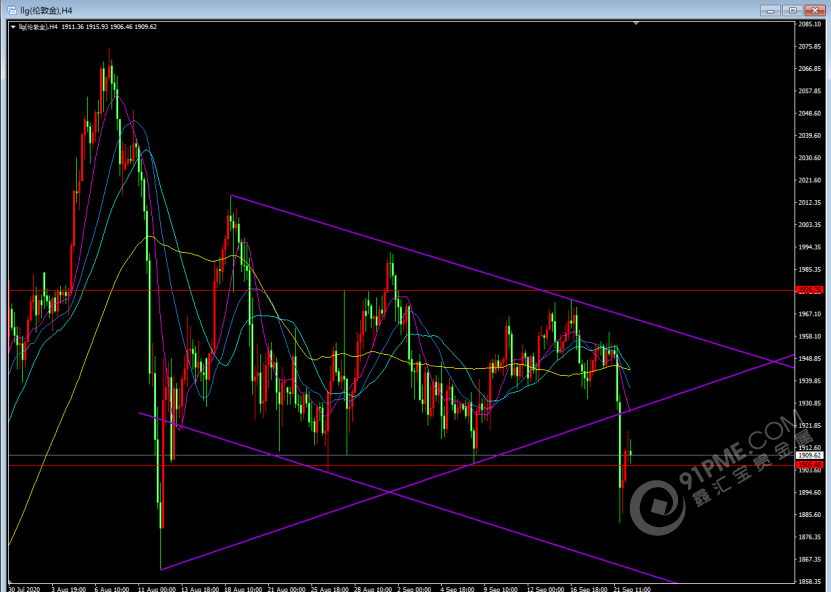The height and width of the screenshot is (592, 831).
Task: Click the chart shift triangle marker at top
Action: pyautogui.click(x=637, y=22)
